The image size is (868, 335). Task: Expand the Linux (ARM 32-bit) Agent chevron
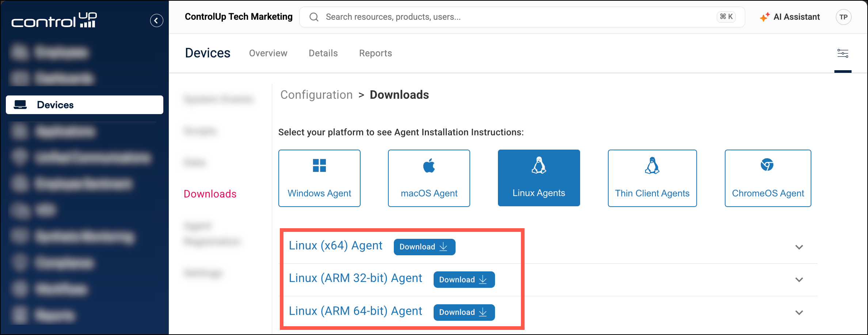click(799, 280)
